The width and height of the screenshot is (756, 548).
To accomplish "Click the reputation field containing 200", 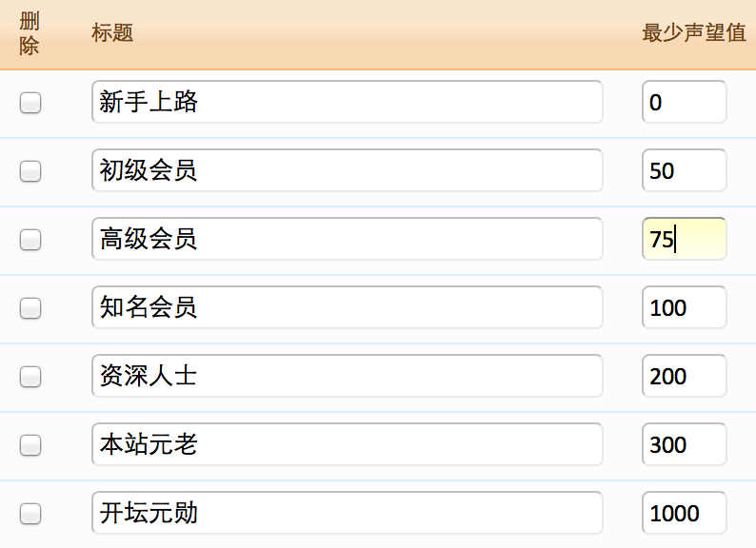I will coord(684,376).
